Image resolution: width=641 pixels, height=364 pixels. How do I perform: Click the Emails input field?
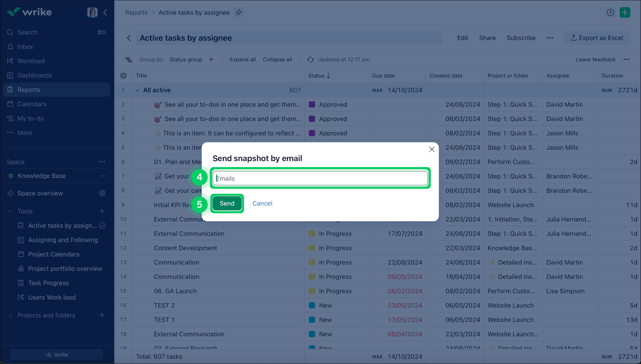coord(320,178)
